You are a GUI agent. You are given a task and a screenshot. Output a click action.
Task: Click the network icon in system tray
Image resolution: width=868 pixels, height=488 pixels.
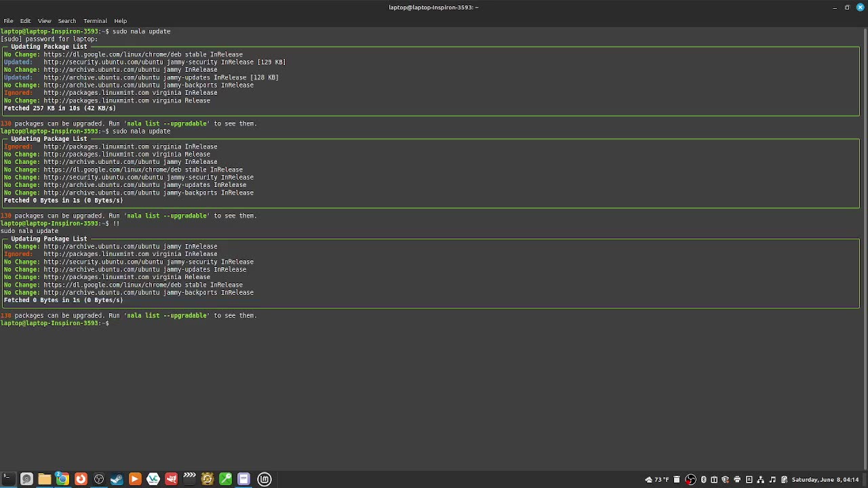click(x=761, y=480)
